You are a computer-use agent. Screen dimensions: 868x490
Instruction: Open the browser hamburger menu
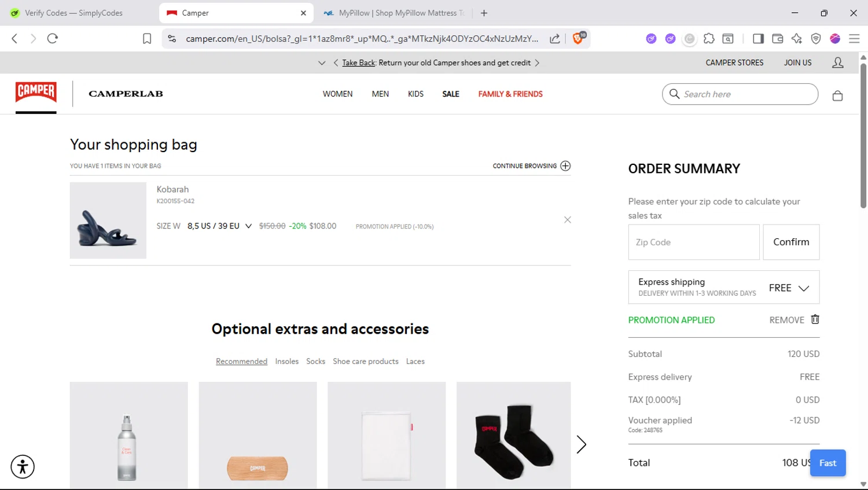854,39
